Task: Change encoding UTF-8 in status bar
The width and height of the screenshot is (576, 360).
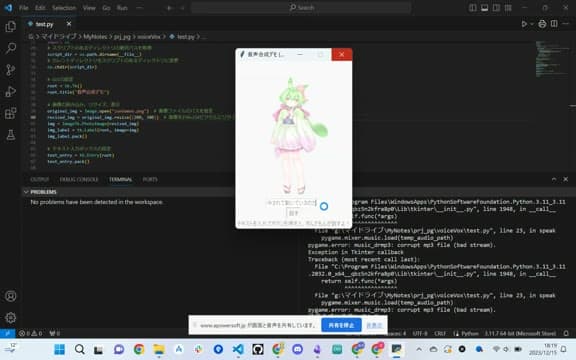Action: 420,333
